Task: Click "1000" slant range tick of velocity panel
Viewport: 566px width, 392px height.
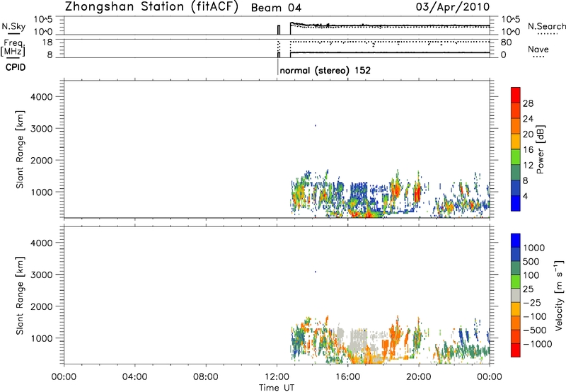Action: [x=42, y=338]
